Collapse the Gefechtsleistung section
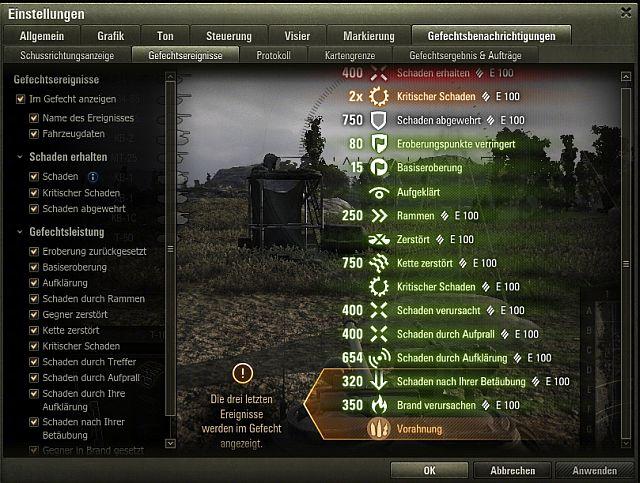 click(x=20, y=232)
